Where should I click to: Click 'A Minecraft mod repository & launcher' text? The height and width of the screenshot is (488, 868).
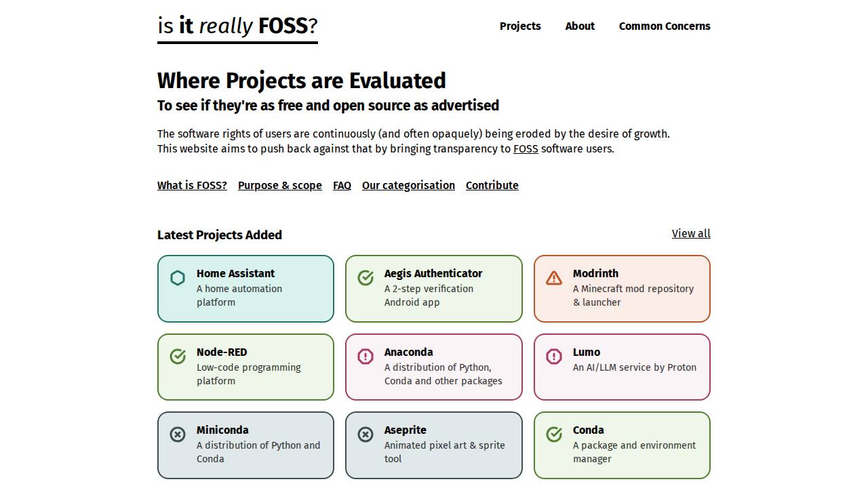pyautogui.click(x=633, y=296)
